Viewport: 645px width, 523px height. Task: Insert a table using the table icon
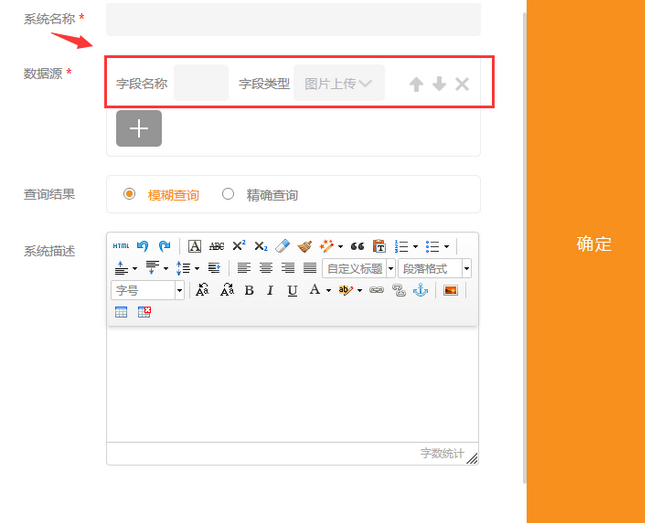point(121,312)
